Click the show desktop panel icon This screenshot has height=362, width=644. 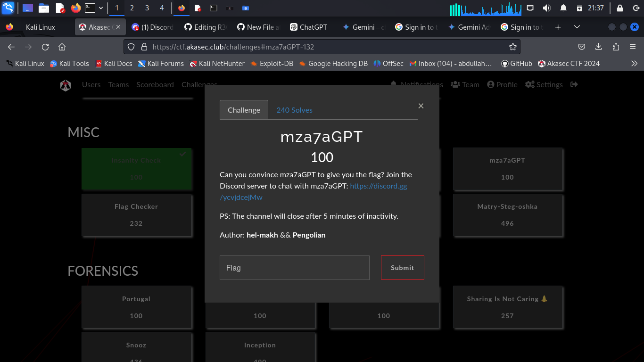[28, 8]
